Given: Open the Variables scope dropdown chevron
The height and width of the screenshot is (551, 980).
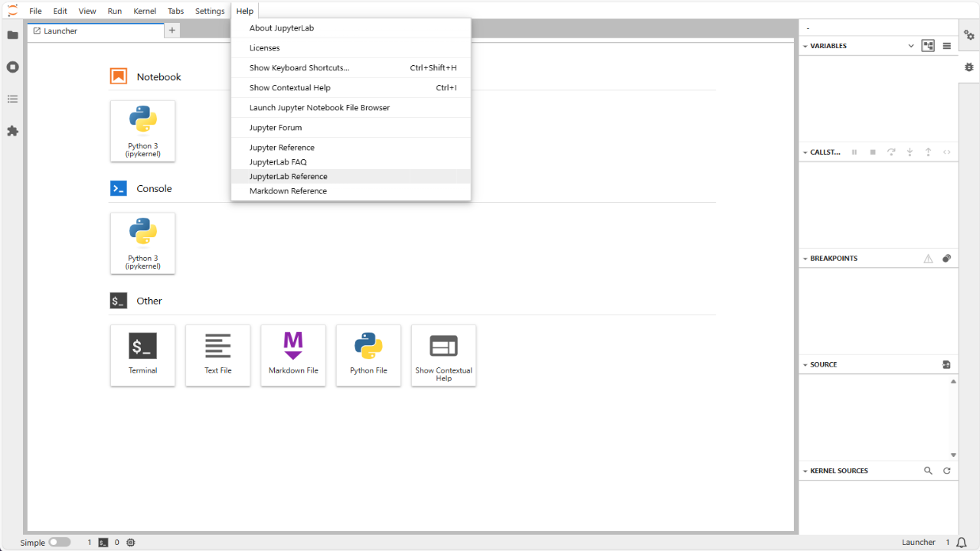Looking at the screenshot, I should click(911, 46).
